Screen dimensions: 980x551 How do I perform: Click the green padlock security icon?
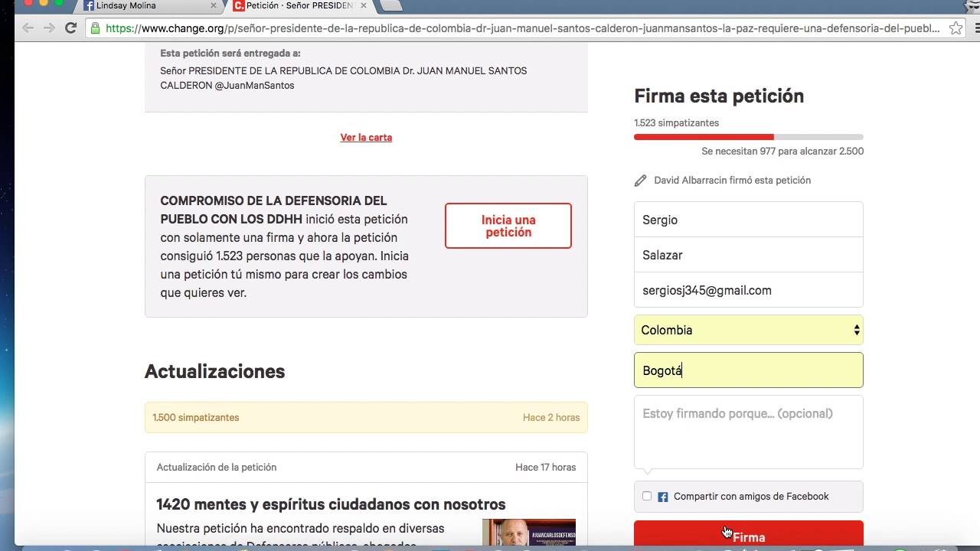click(x=96, y=28)
